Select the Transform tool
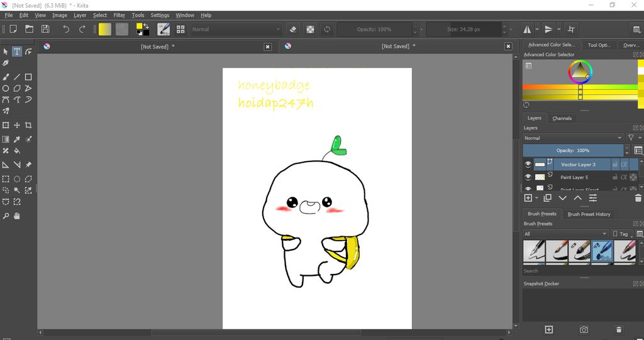This screenshot has height=340, width=644. pos(5,125)
